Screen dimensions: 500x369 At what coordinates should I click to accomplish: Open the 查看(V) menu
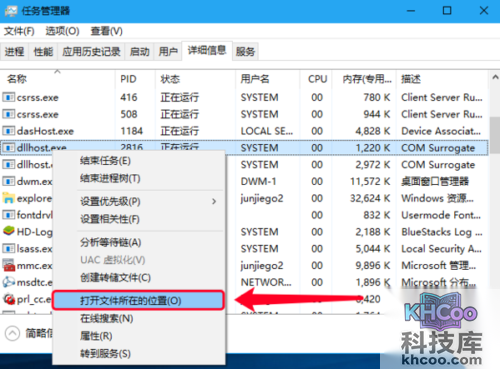(x=107, y=31)
